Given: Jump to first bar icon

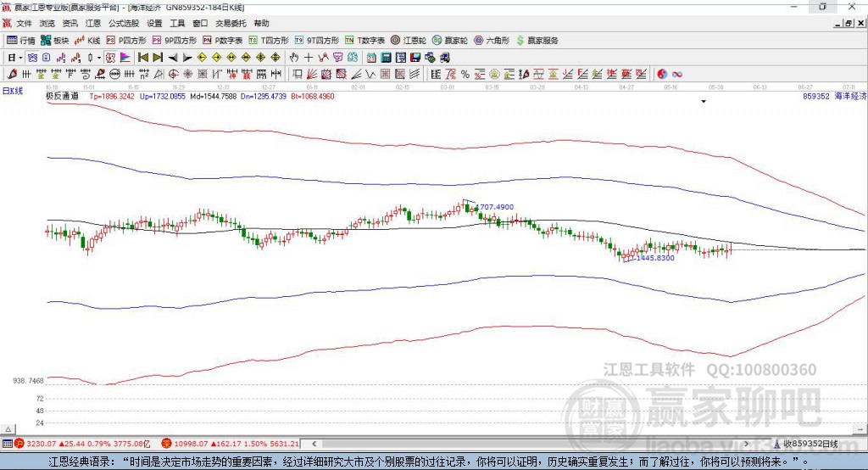Looking at the screenshot, I should point(142,58).
